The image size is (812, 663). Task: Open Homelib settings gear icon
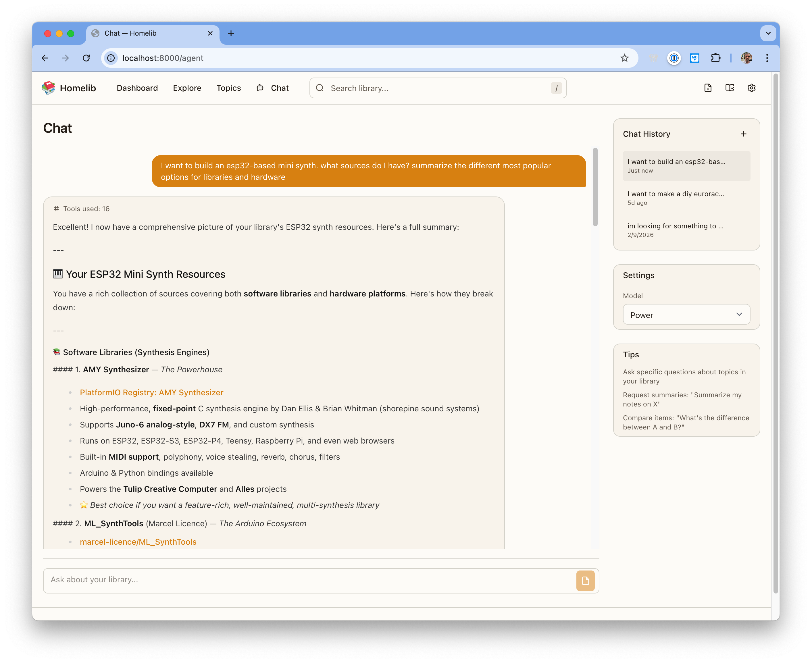coord(751,88)
